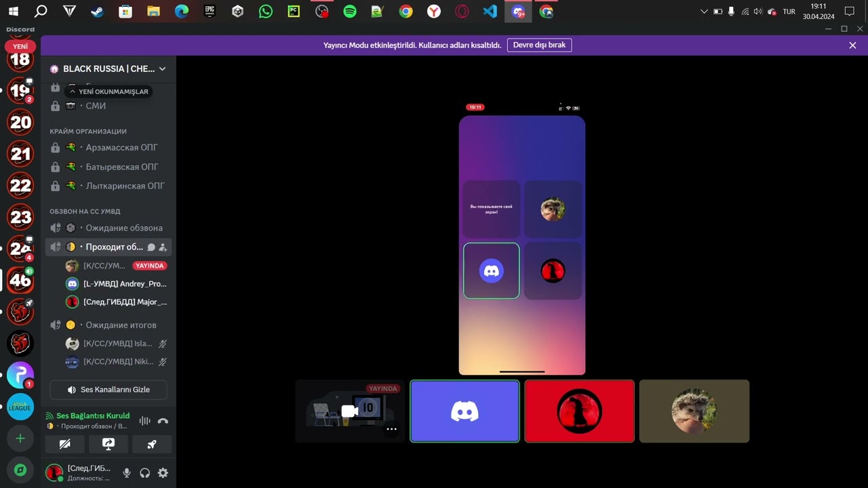Open the server numbered 20
This screenshot has width=868, height=488.
20,123
